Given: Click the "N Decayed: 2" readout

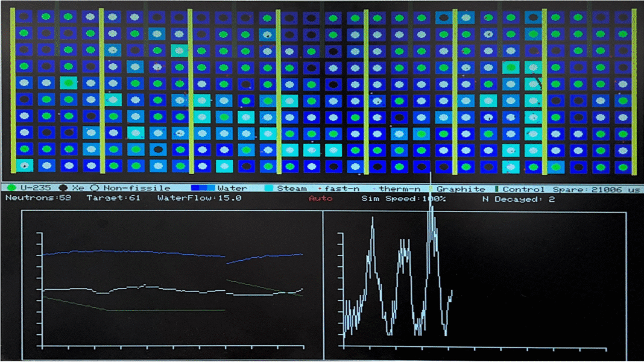Looking at the screenshot, I should pyautogui.click(x=519, y=199).
